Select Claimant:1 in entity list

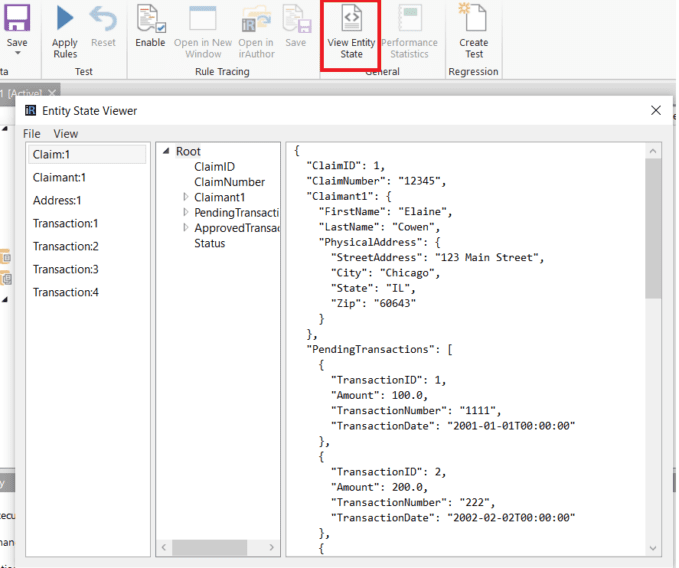click(x=59, y=177)
